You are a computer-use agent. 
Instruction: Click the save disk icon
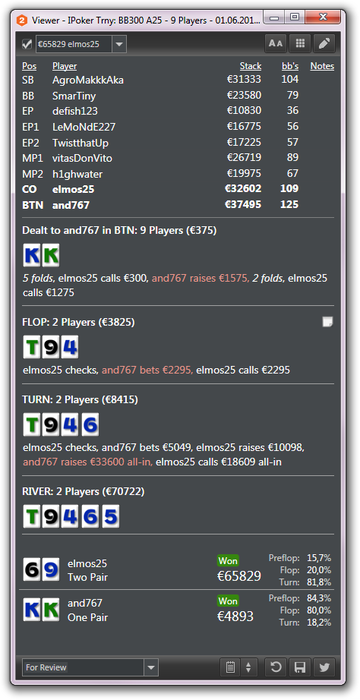(x=300, y=667)
